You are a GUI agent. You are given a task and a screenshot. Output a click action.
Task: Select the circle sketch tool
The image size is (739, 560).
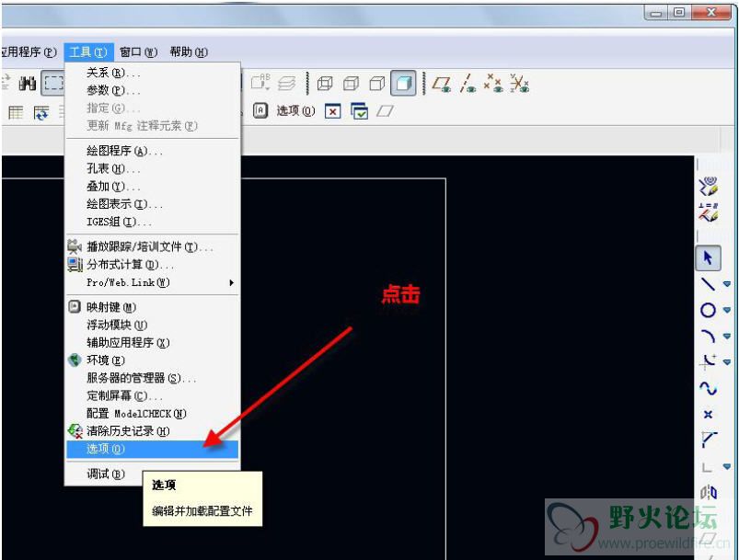point(707,310)
